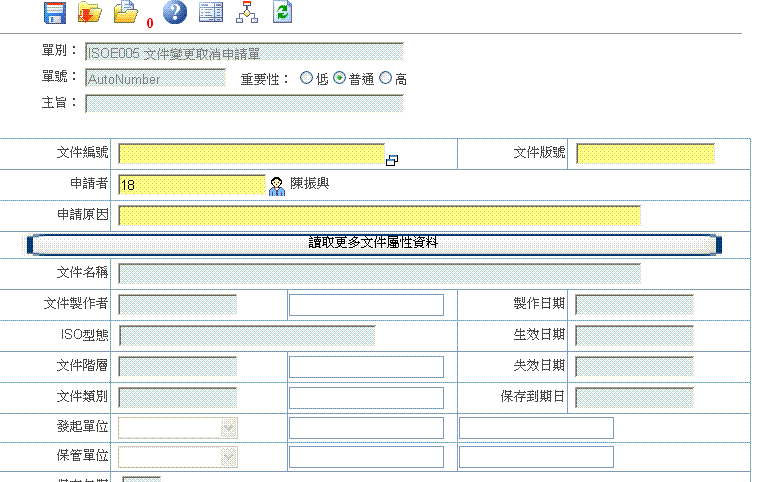Screen dimensions: 764x482
Task: Click the form list view icon
Action: click(x=210, y=13)
